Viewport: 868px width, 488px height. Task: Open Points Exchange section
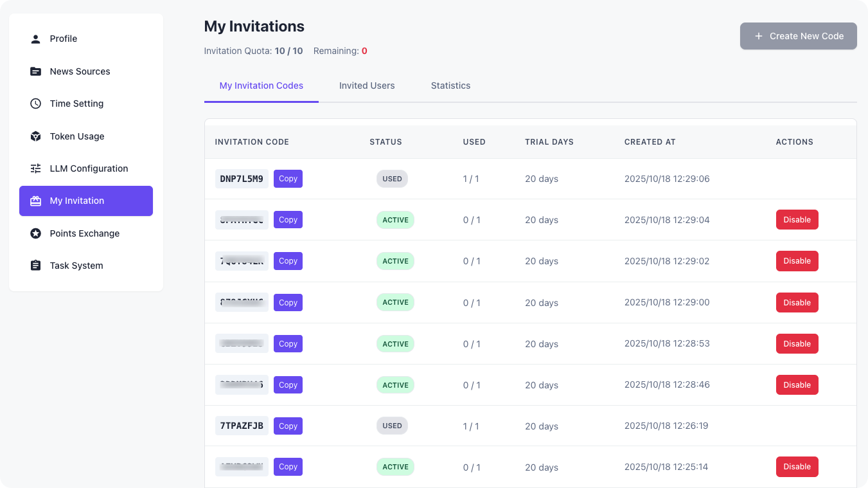(x=86, y=233)
